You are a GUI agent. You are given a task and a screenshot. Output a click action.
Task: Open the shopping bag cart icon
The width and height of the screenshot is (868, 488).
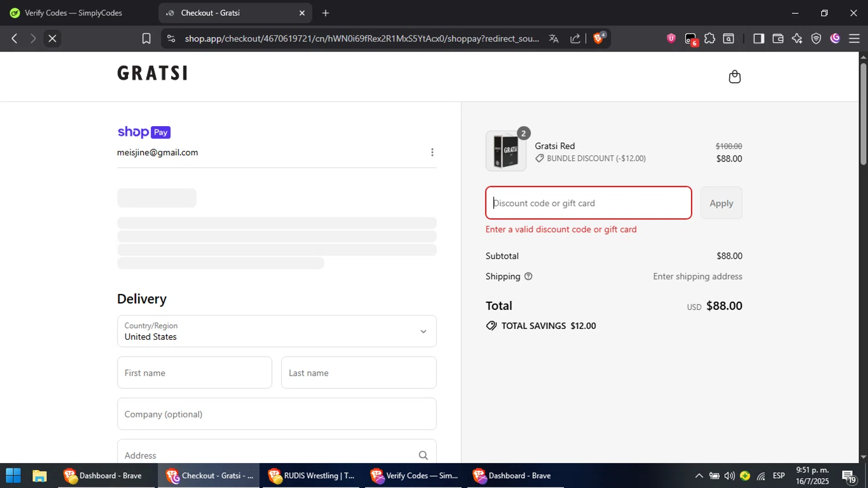(734, 76)
